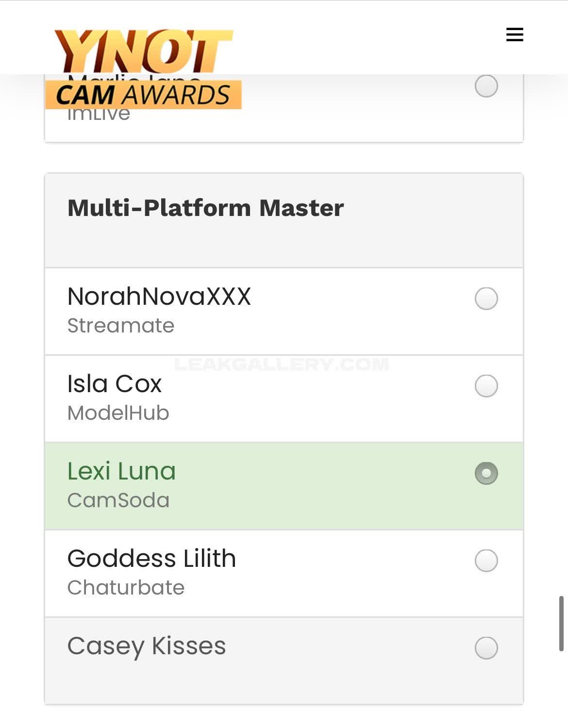Screen dimensions: 568x728
Task: Click the YNOT Cam Awards logo
Action: pos(144,68)
